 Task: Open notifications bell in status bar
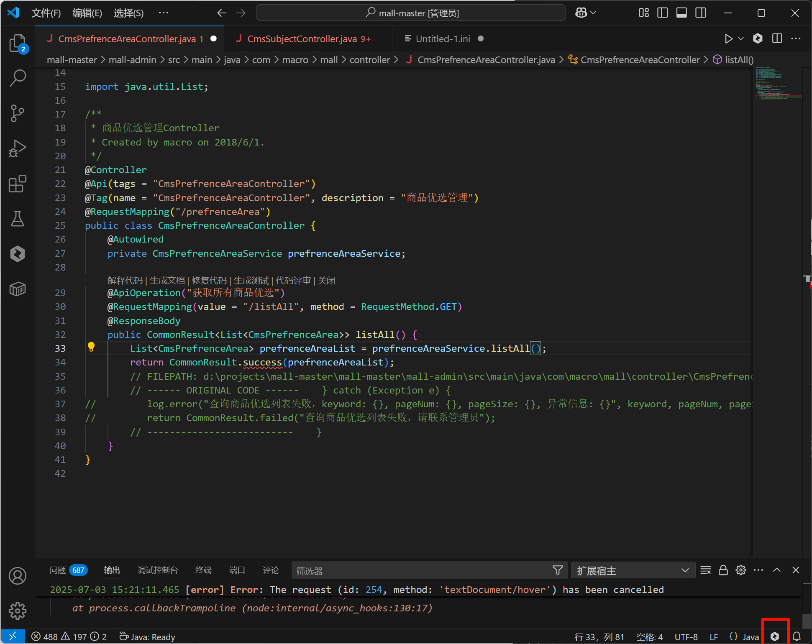797,636
